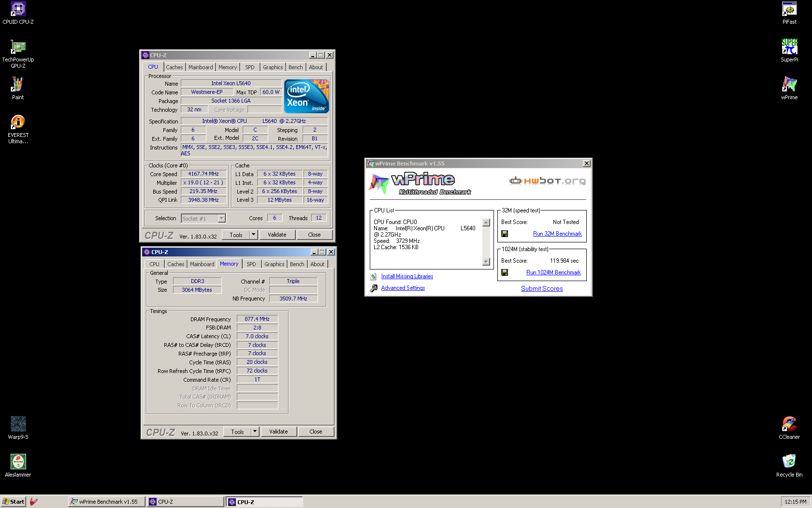Open the CPUID CPU-Z desktop shortcut
Viewport: 812px width, 508px height.
18,13
